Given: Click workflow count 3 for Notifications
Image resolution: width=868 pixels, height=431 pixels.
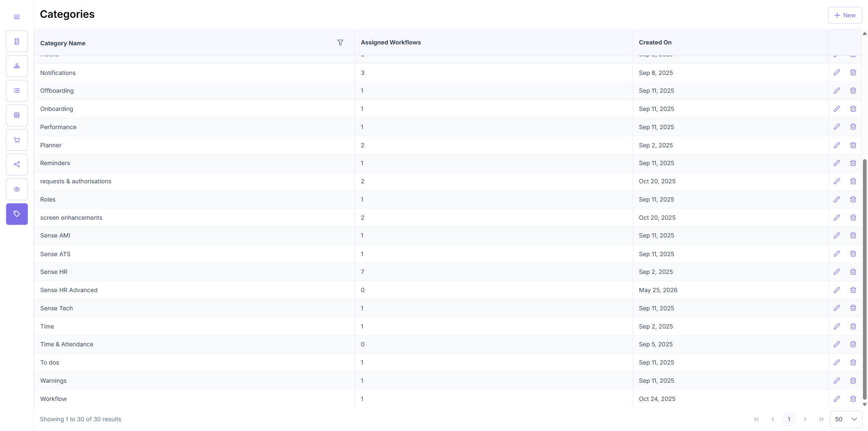Looking at the screenshot, I should [362, 73].
